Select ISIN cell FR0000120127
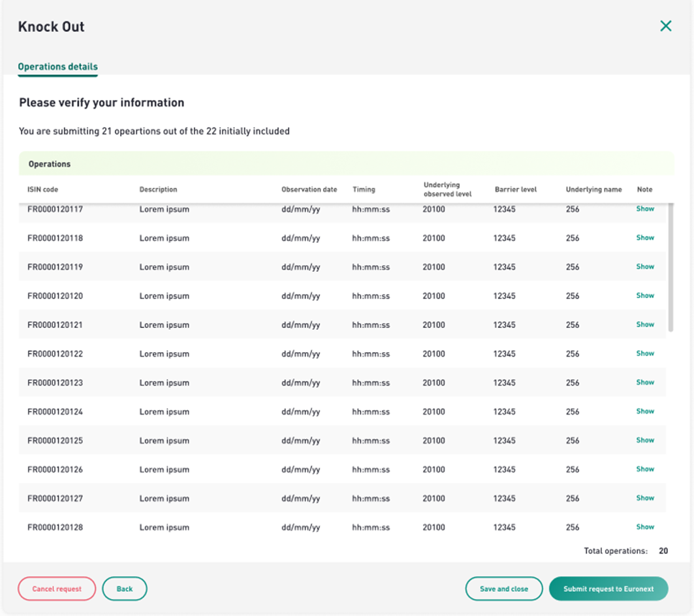This screenshot has width=694, height=616. pos(55,498)
